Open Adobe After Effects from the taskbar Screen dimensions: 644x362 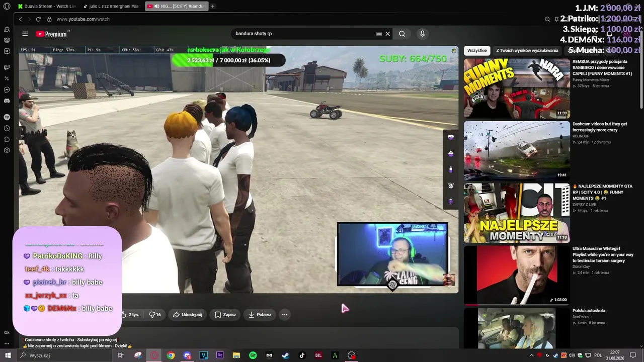[220, 355]
